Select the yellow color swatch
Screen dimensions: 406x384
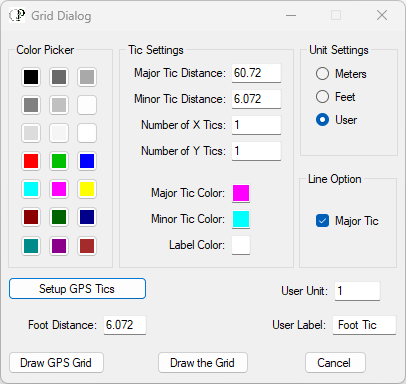pyautogui.click(x=87, y=189)
